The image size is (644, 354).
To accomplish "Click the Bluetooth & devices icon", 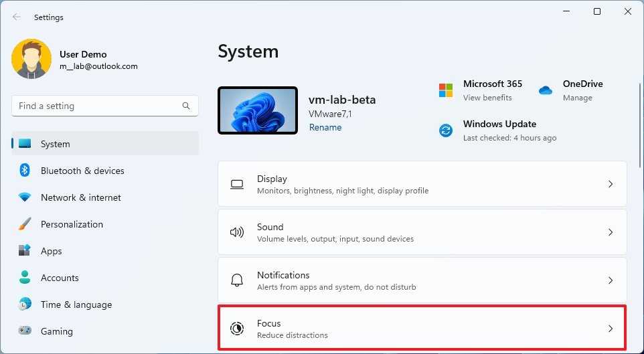I will pyautogui.click(x=25, y=171).
